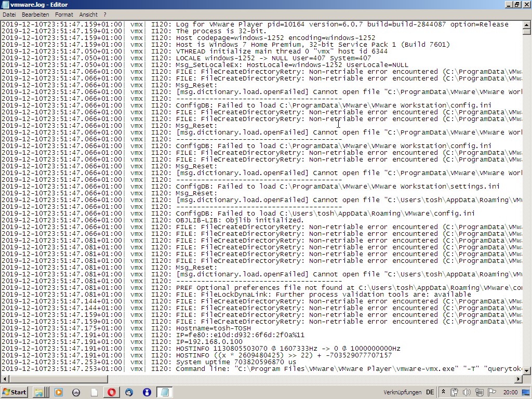Launch the media player taskbar icon
The image size is (532, 399).
[x=58, y=392]
